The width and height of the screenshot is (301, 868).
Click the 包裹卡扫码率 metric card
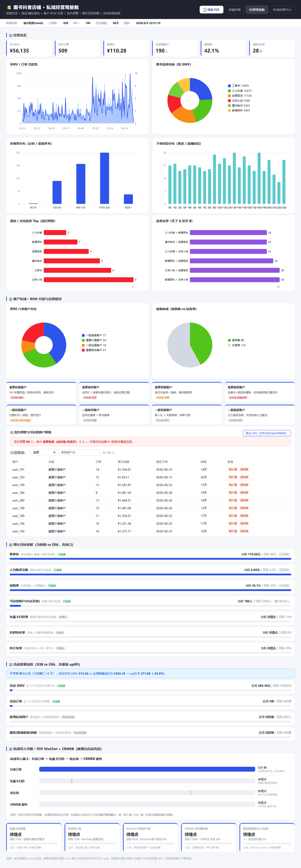pyautogui.click(x=34, y=837)
